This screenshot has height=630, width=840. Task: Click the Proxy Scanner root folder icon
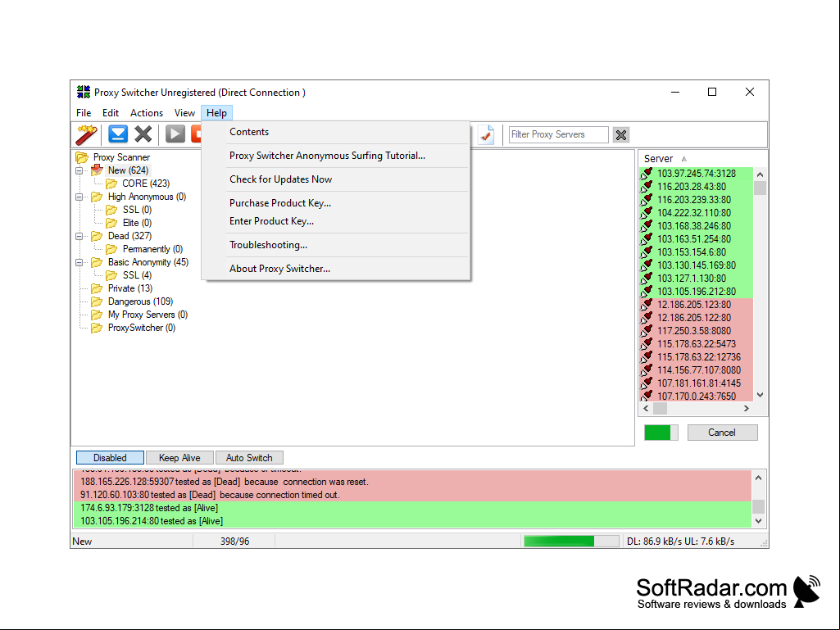(82, 157)
